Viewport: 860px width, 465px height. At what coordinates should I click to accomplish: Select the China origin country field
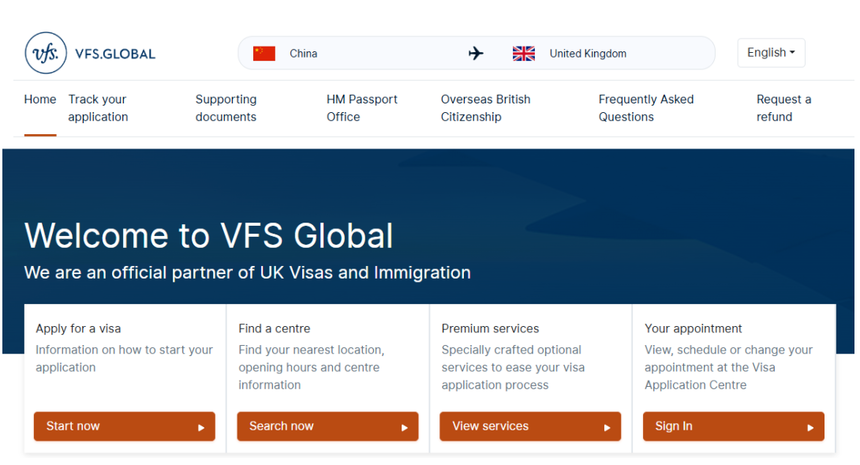pos(303,53)
